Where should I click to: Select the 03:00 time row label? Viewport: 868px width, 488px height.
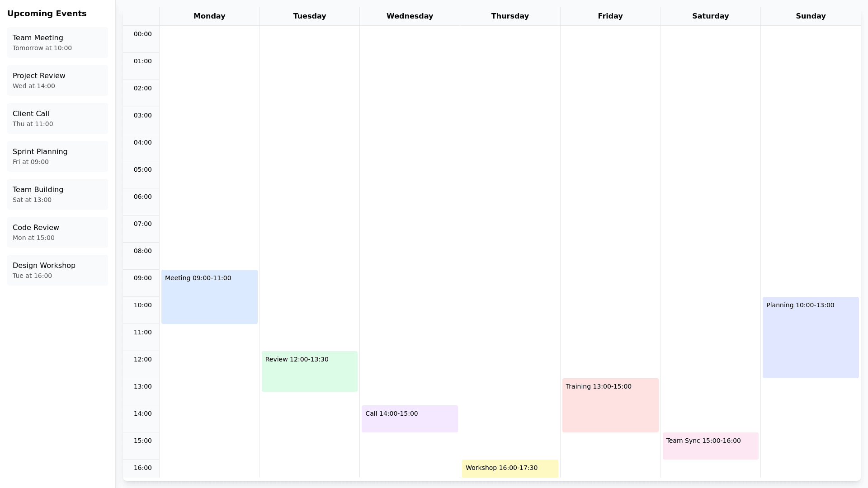point(142,116)
